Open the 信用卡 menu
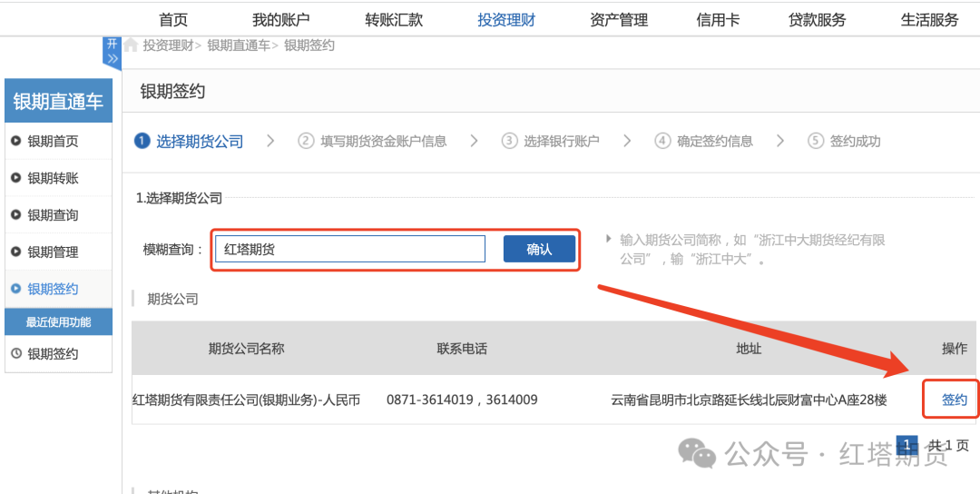This screenshot has height=494, width=980. [718, 20]
